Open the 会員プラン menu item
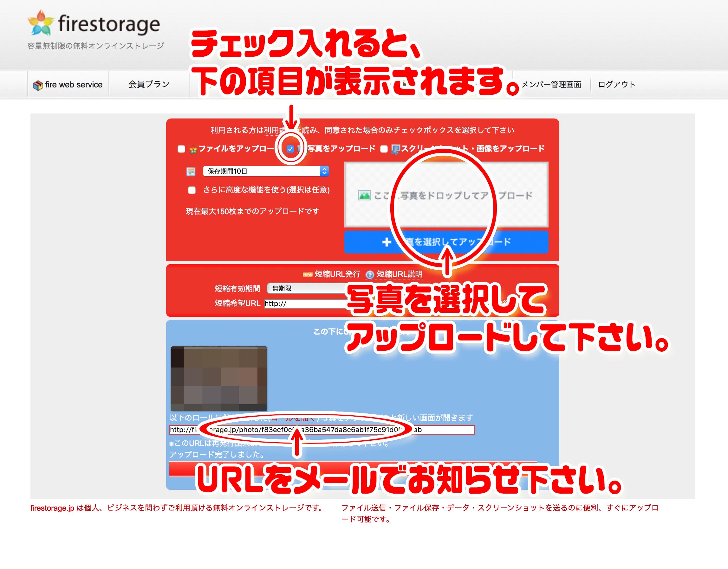 tap(149, 85)
